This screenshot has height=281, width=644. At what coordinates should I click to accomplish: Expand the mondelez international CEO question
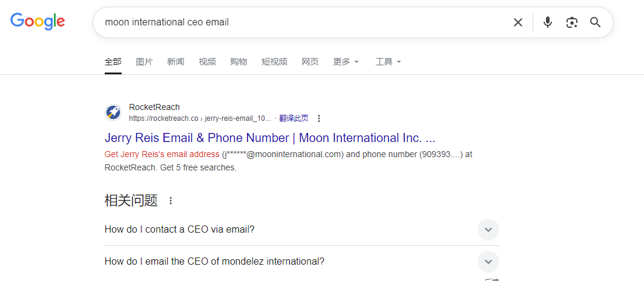coord(302,261)
